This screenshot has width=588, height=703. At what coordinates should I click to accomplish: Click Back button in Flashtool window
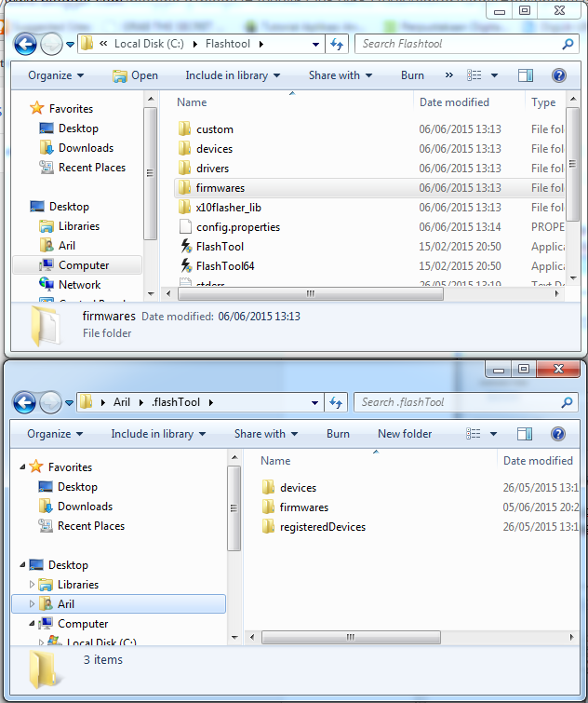pos(25,44)
